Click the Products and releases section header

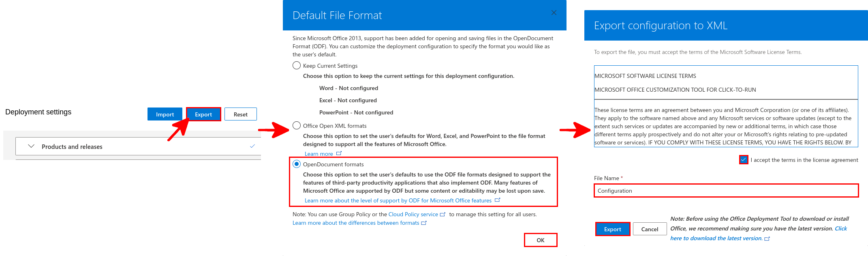click(138, 146)
